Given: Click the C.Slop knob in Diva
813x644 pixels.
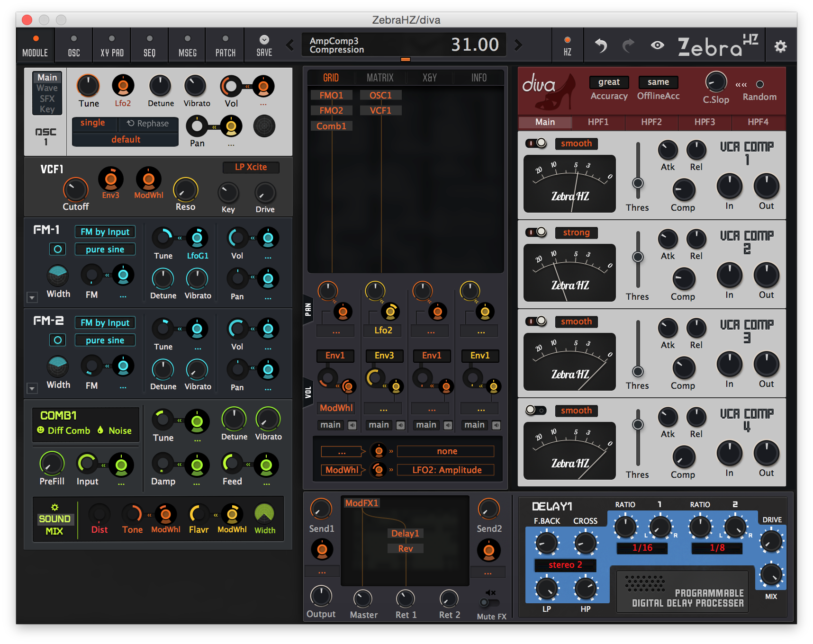Looking at the screenshot, I should click(716, 82).
